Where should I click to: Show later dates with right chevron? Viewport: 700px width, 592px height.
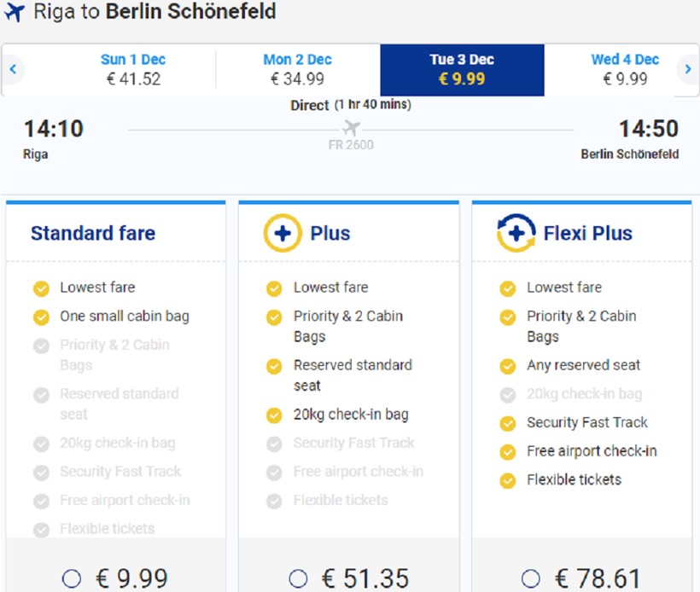pyautogui.click(x=688, y=69)
